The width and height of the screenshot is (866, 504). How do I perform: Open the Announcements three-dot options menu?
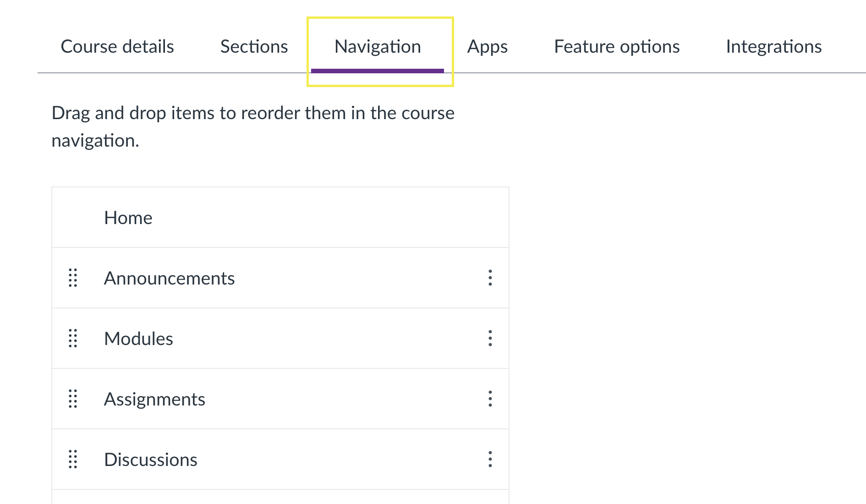[x=490, y=278]
